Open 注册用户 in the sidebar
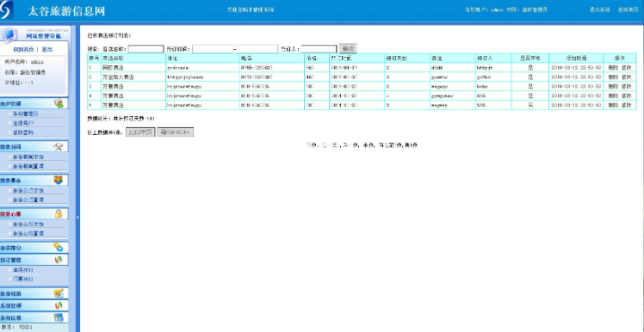The width and height of the screenshot is (644, 332). click(x=23, y=123)
